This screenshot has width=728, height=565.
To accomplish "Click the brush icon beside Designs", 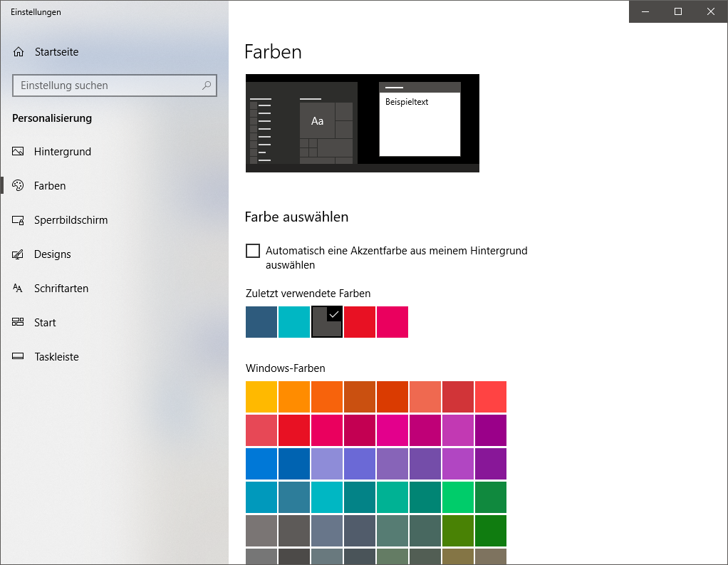I will click(18, 254).
